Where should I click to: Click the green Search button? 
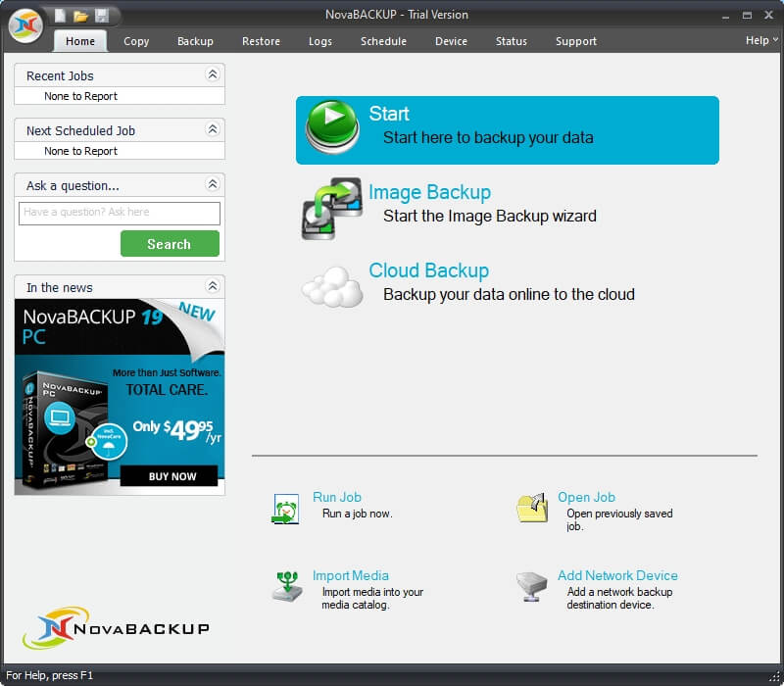point(170,243)
